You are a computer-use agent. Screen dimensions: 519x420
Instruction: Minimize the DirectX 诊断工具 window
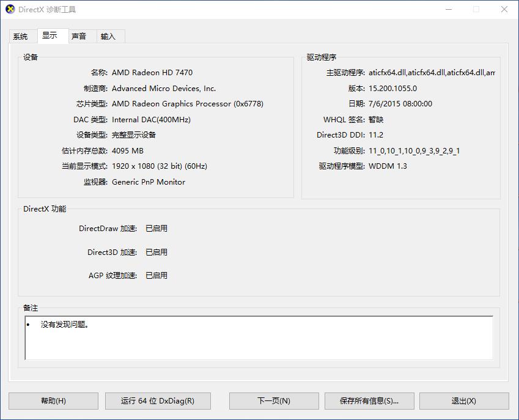click(x=449, y=9)
